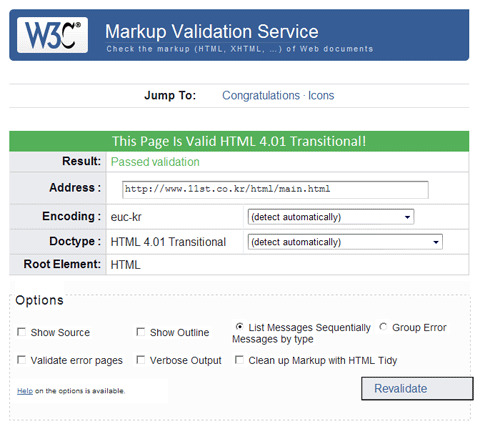The height and width of the screenshot is (434, 480).
Task: Jump to the Congratulations section
Action: click(261, 95)
